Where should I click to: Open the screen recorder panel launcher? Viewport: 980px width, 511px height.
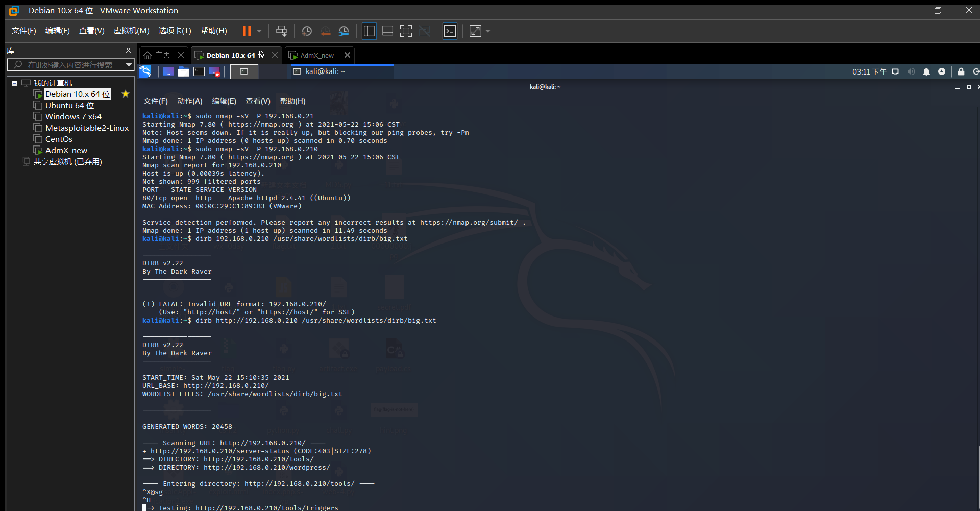214,71
